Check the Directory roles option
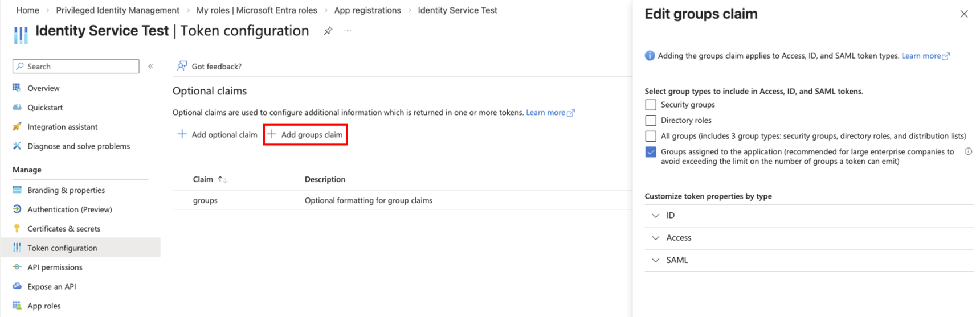Screen dimensions: 980x317 [x=651, y=121]
